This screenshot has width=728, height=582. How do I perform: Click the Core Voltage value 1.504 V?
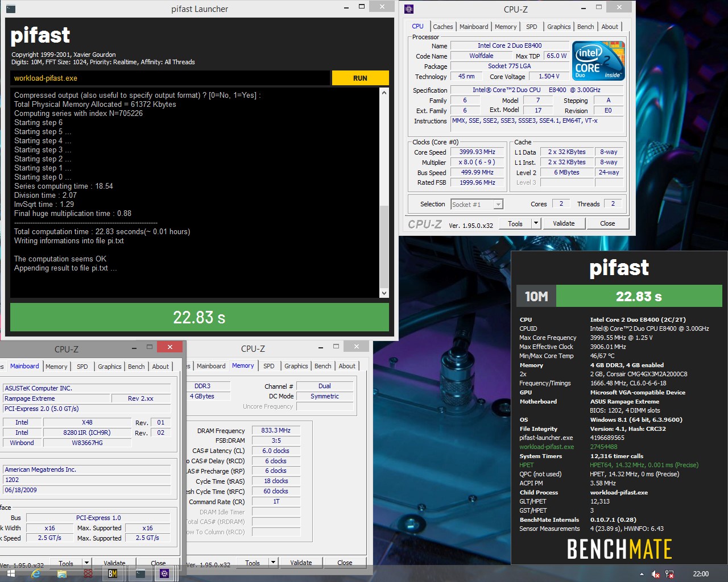click(549, 76)
